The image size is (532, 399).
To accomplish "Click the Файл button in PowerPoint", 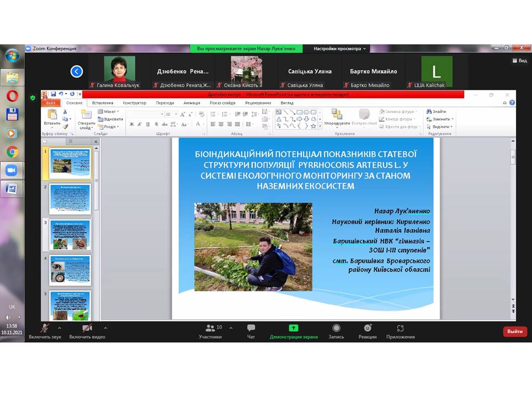I will 51,103.
